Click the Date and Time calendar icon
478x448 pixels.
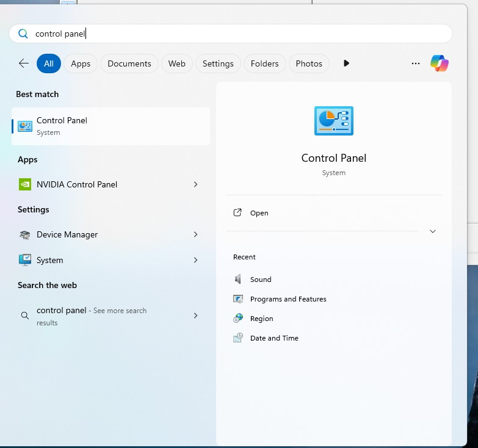point(238,338)
